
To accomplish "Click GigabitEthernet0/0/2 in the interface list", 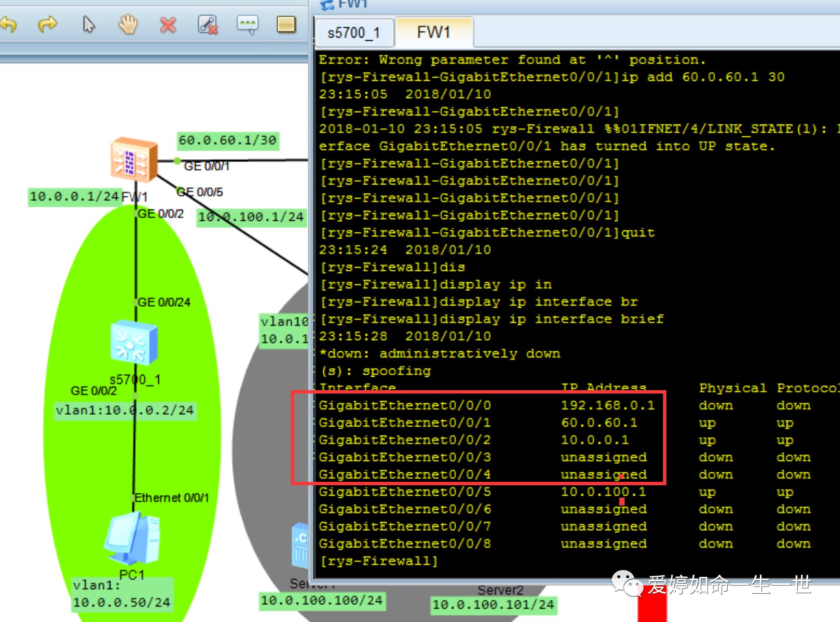I will click(x=405, y=440).
